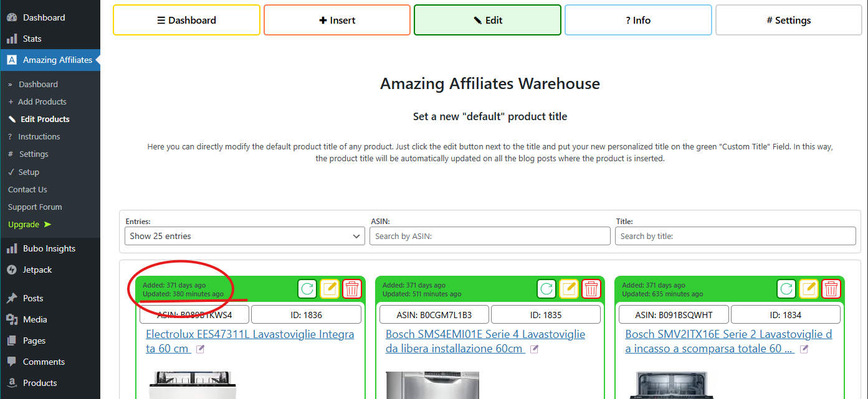Click 'Updated: 511 minutes ago' text
Viewport: 868px width, 399px height.
tap(422, 294)
